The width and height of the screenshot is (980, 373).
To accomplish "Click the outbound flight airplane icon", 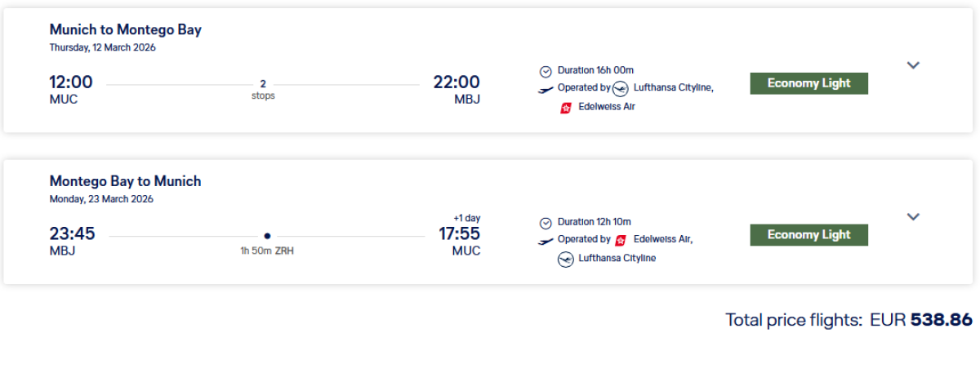I will pyautogui.click(x=546, y=89).
